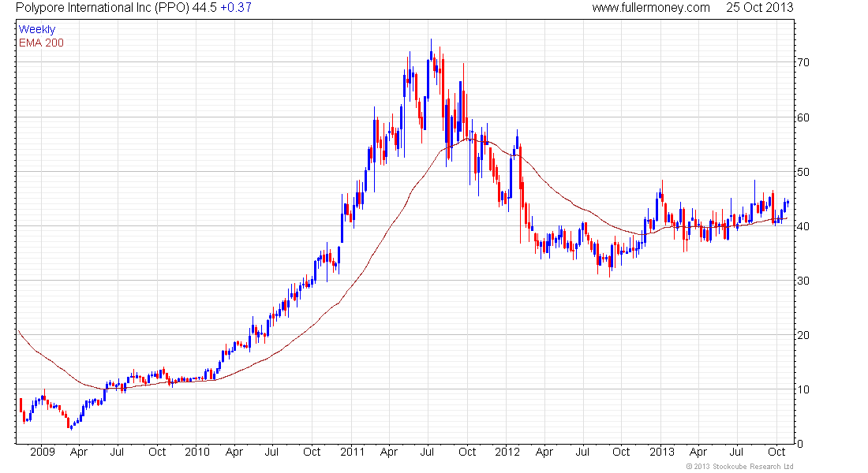Viewport: 868px width, 473px height.
Task: Click the chart date 25 Oct 2013
Action: pyautogui.click(x=759, y=8)
